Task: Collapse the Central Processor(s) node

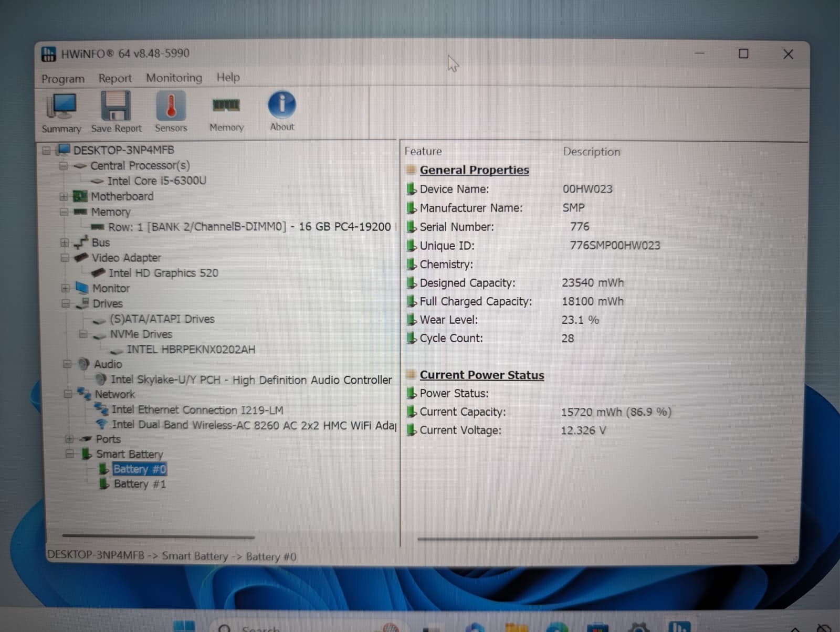Action: 64,166
